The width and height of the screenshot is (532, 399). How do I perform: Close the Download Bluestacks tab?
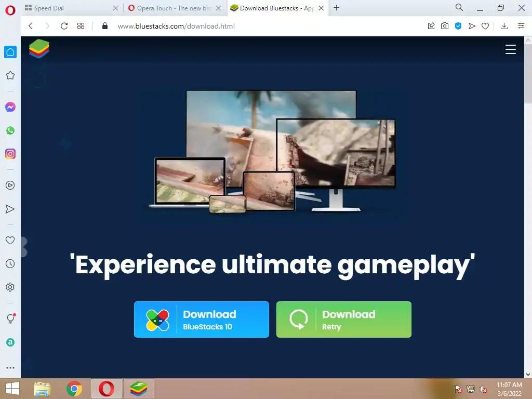coord(321,8)
